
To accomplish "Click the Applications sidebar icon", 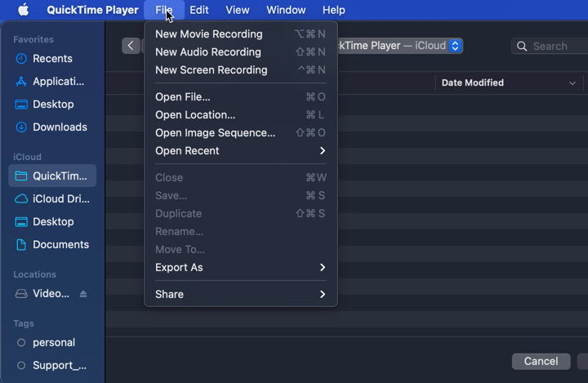I will (21, 82).
